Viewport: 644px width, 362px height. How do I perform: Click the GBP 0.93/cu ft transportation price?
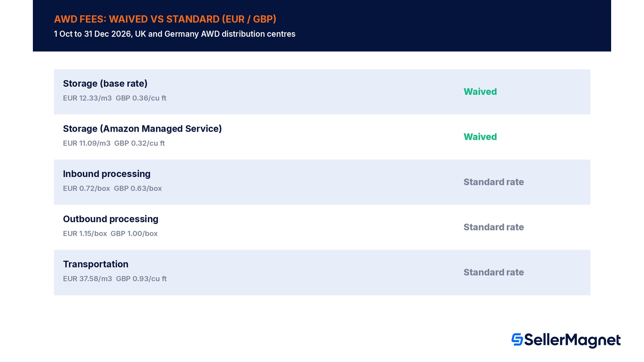[x=141, y=279]
